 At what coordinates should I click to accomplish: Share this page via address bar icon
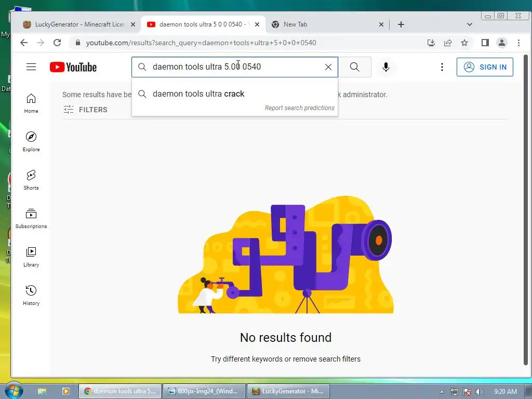click(448, 43)
